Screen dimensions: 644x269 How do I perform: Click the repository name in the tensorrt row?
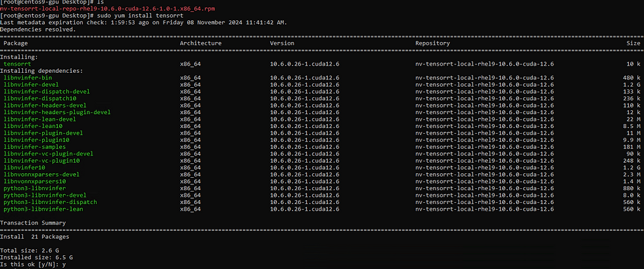coord(485,64)
